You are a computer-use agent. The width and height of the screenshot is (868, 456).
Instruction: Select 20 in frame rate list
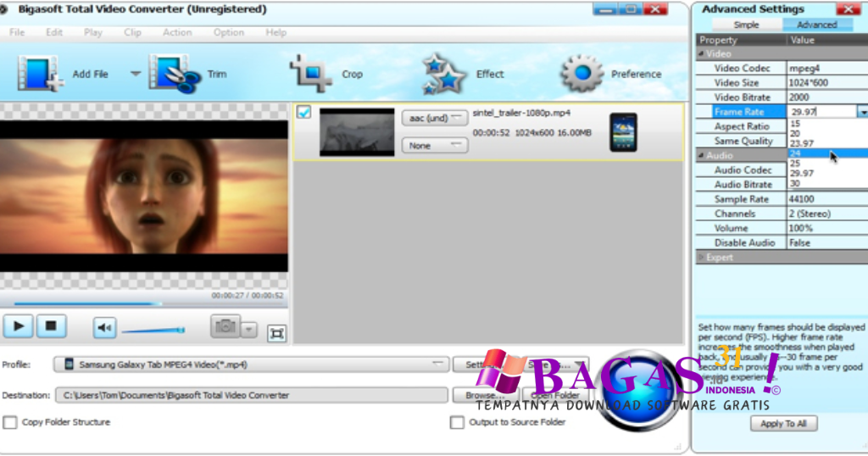(827, 133)
